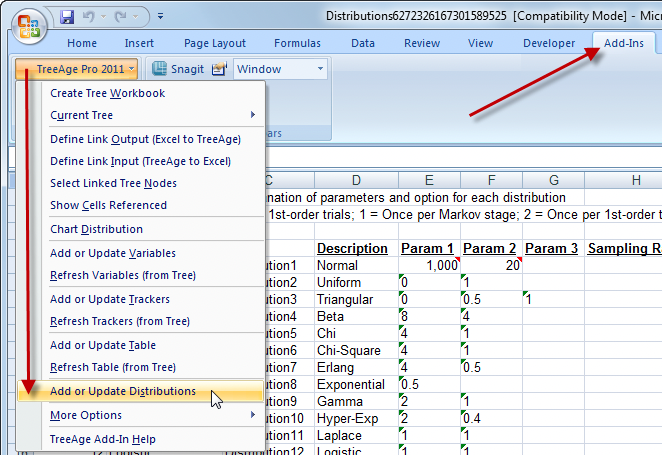Select Triangular row Param 3 cell
The image size is (663, 455).
click(553, 299)
